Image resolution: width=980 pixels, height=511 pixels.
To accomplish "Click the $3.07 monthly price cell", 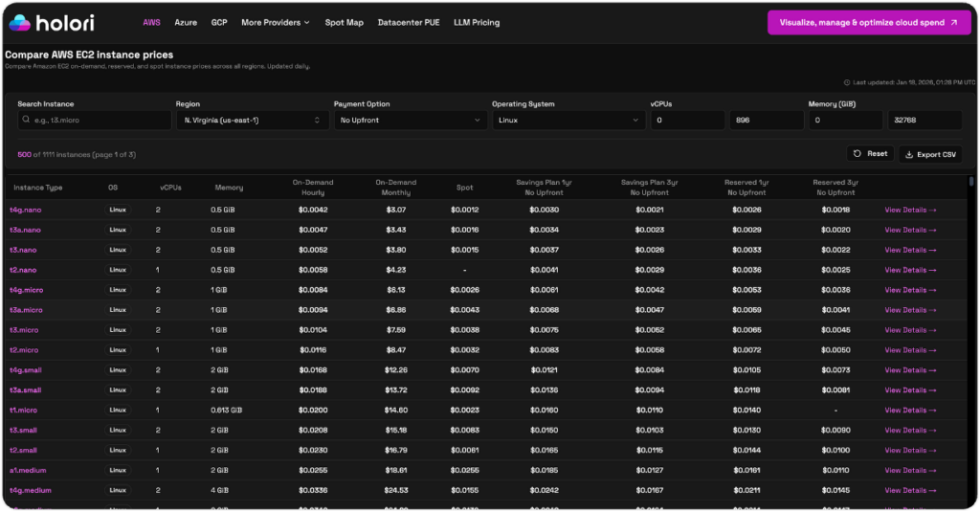I will pyautogui.click(x=395, y=210).
